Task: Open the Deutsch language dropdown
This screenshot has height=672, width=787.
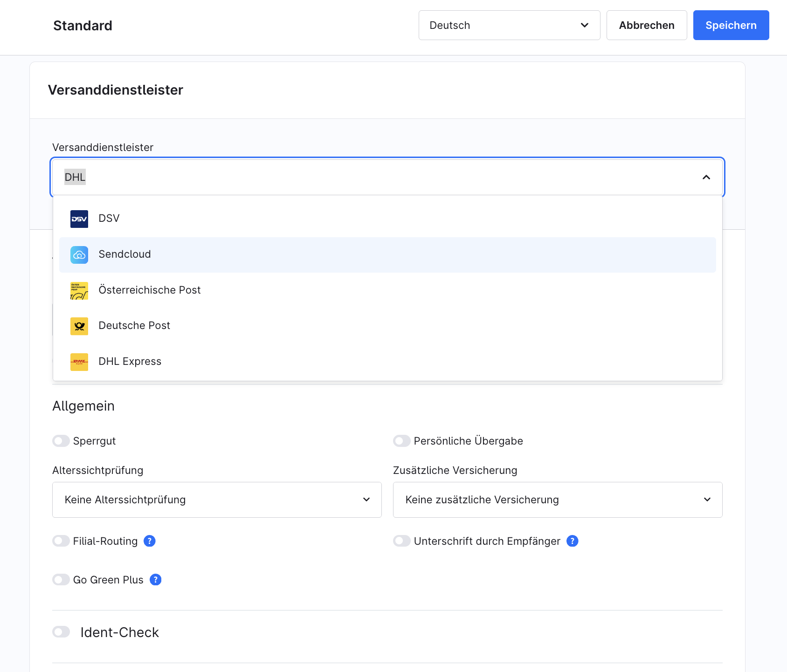Action: (x=509, y=25)
